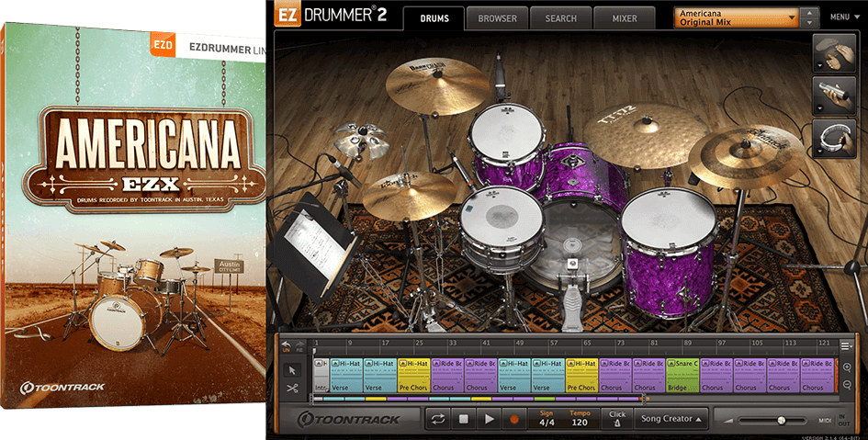The image size is (868, 440).
Task: Adjust the master volume slider knob
Action: click(781, 421)
